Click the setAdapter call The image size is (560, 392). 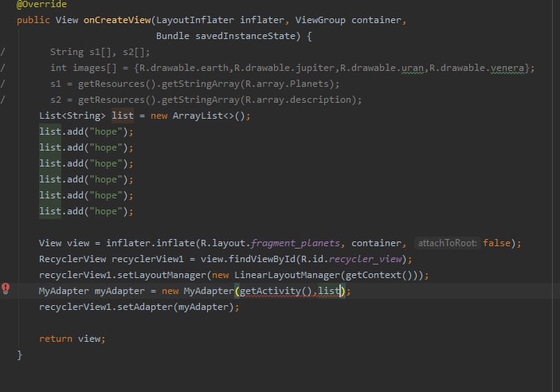click(145, 307)
